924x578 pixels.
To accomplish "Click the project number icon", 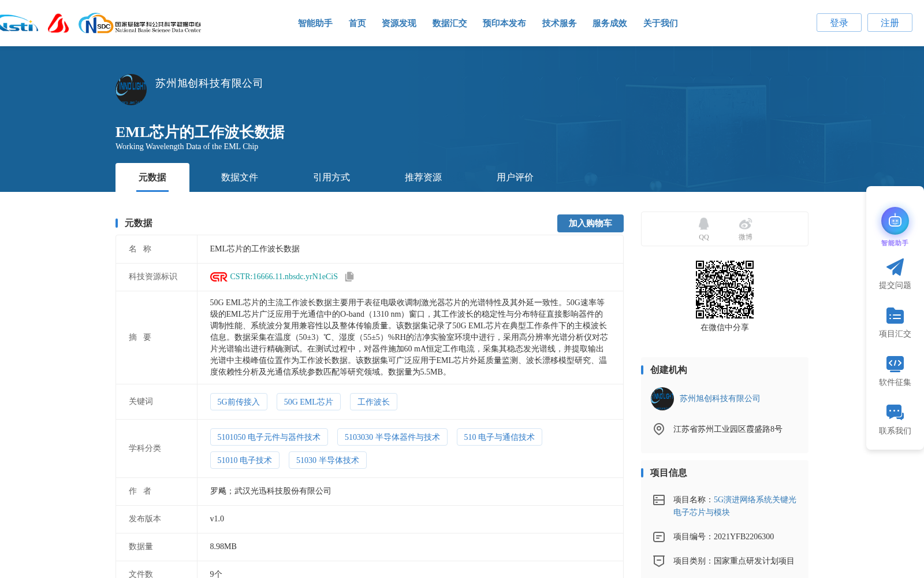I will click(x=658, y=537).
